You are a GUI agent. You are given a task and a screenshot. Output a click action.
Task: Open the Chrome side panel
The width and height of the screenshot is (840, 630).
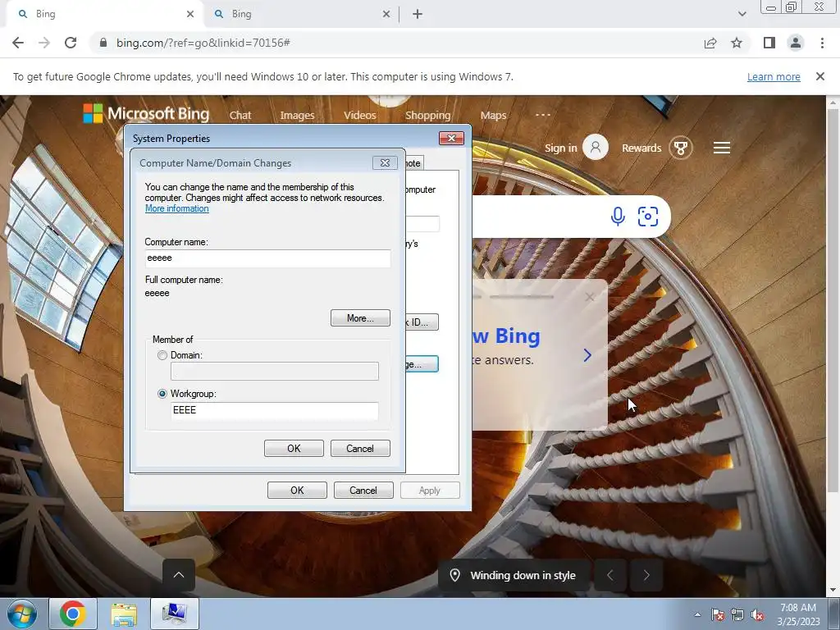coord(769,43)
